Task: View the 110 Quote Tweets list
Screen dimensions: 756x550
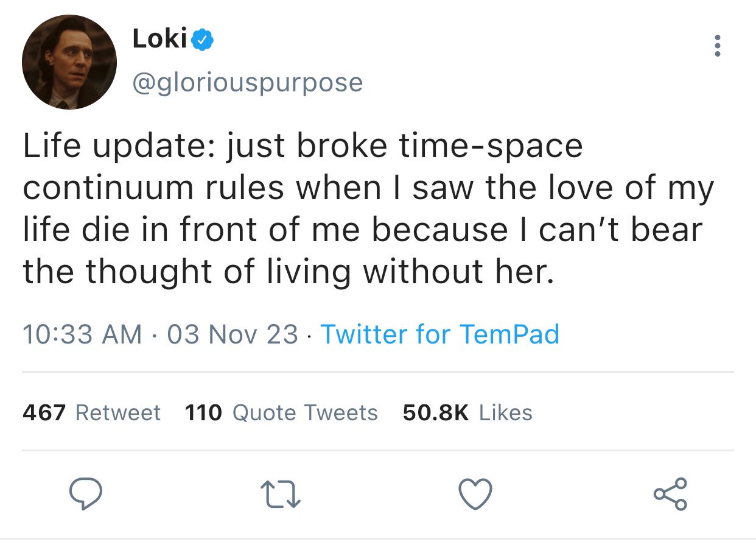Action: click(x=281, y=413)
